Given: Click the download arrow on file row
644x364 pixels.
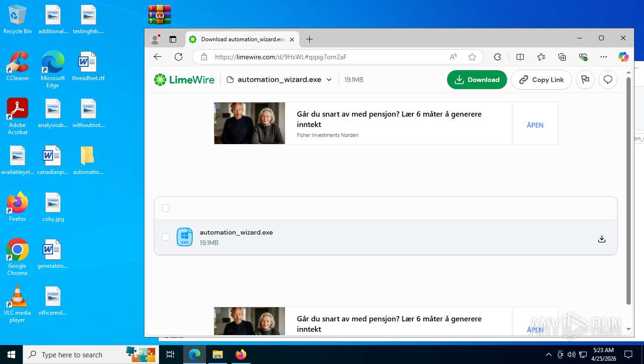Looking at the screenshot, I should tap(602, 239).
